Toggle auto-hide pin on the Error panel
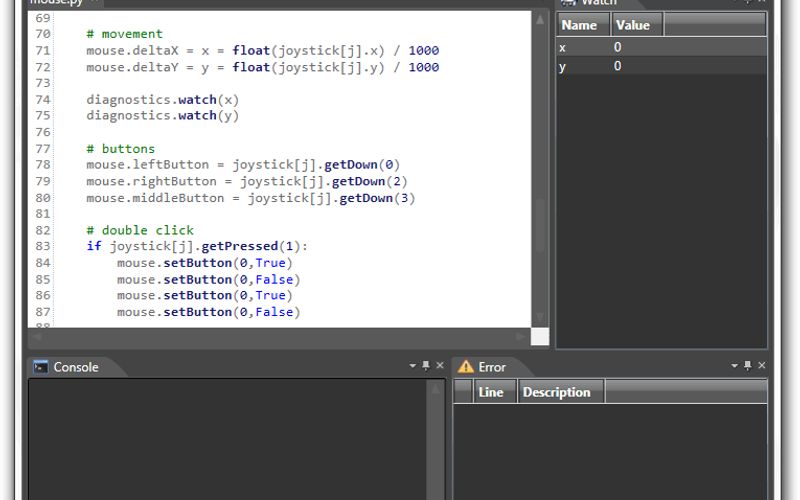800x500 pixels. pos(748,367)
